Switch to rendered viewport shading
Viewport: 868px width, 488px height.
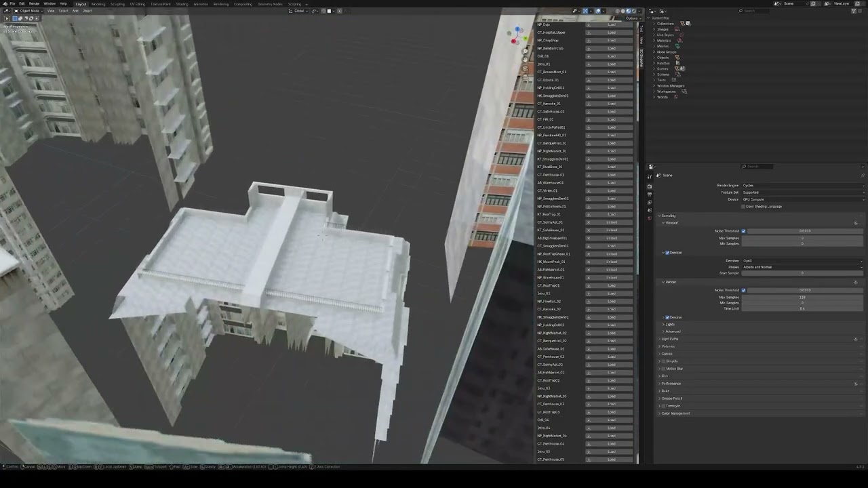[x=634, y=11]
